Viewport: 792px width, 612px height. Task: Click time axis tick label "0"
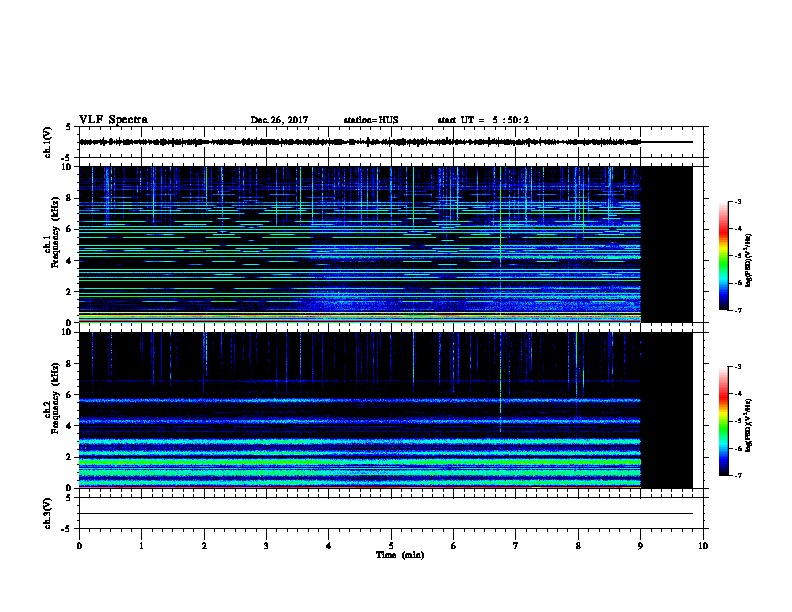click(79, 546)
